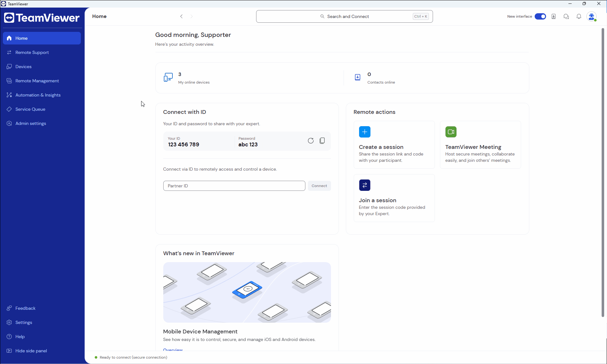
Task: Click the Remote Support arrows icon
Action: tap(9, 52)
